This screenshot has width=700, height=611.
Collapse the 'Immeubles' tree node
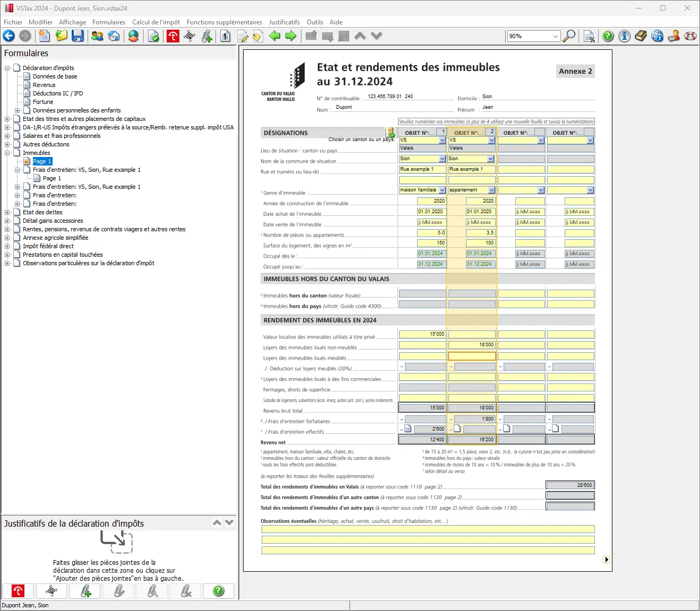(x=7, y=153)
